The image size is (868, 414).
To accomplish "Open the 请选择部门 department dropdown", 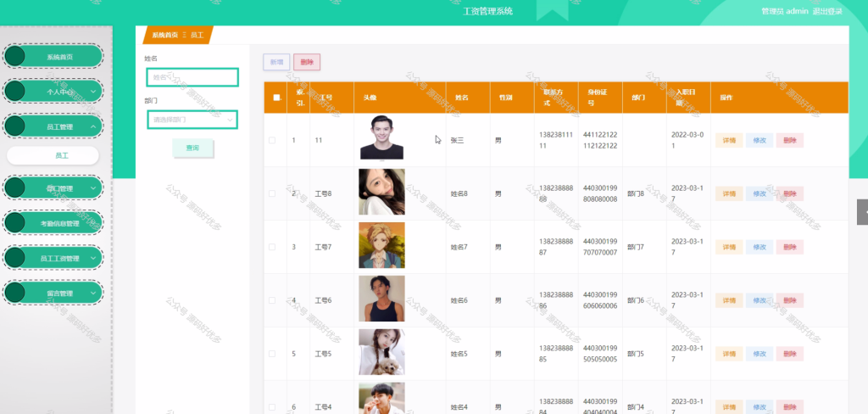I will click(x=192, y=120).
